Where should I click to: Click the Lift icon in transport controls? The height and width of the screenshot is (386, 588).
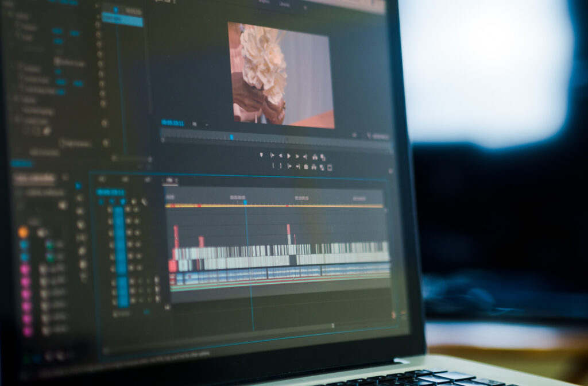(315, 157)
